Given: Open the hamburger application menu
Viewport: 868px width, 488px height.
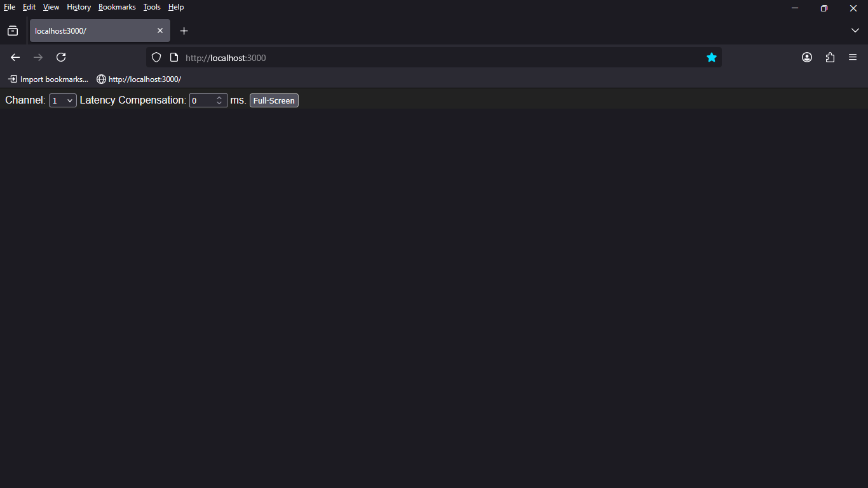Looking at the screenshot, I should (853, 57).
